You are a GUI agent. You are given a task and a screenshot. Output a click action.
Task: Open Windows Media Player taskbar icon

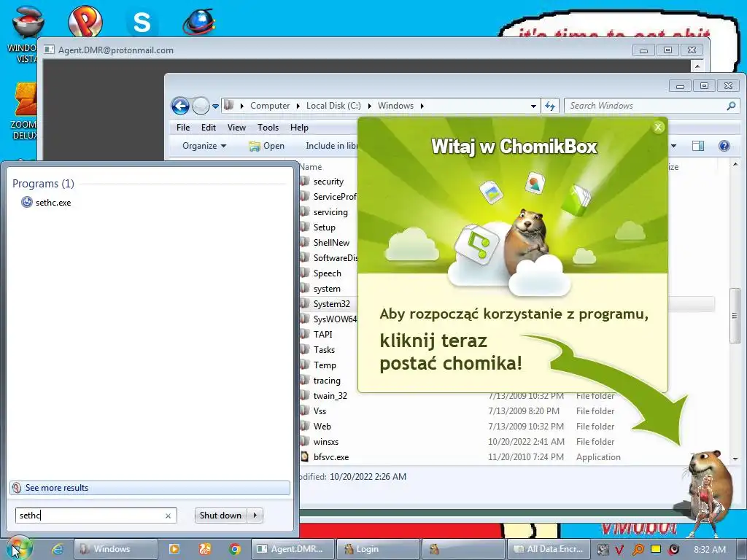(x=174, y=549)
